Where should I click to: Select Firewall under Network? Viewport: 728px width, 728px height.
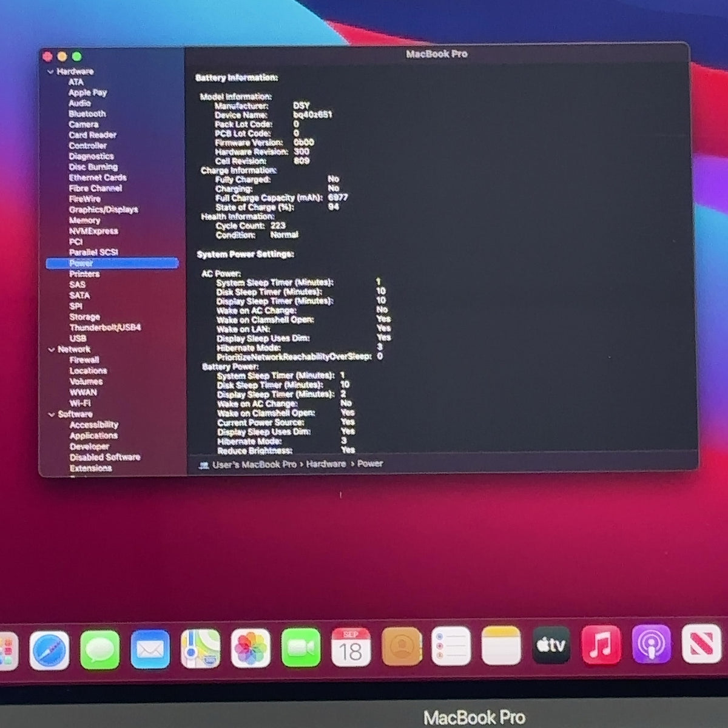tap(84, 360)
